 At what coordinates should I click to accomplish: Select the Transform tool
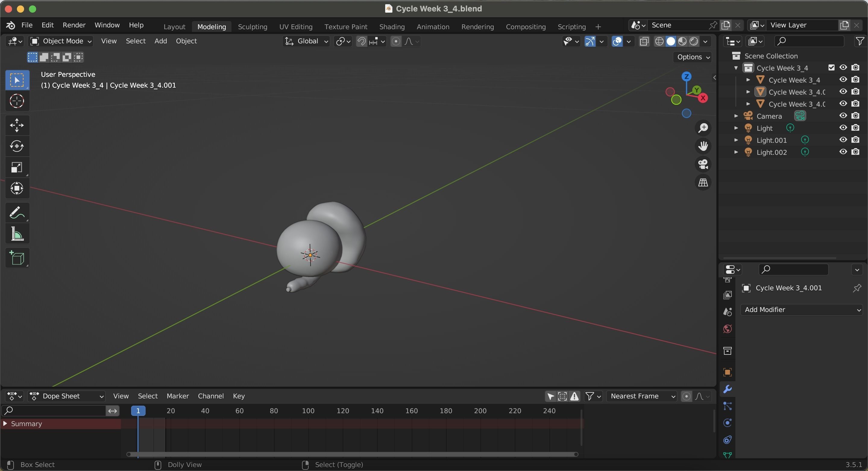pyautogui.click(x=17, y=188)
